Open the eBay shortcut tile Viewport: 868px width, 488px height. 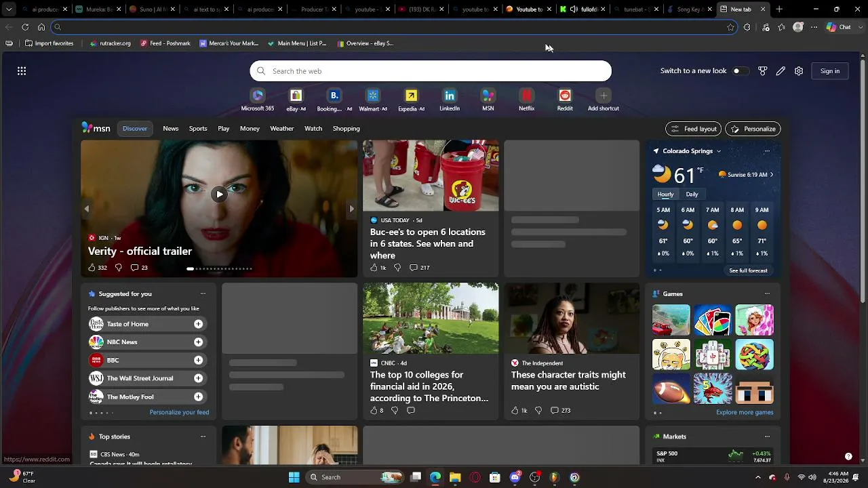tap(296, 99)
